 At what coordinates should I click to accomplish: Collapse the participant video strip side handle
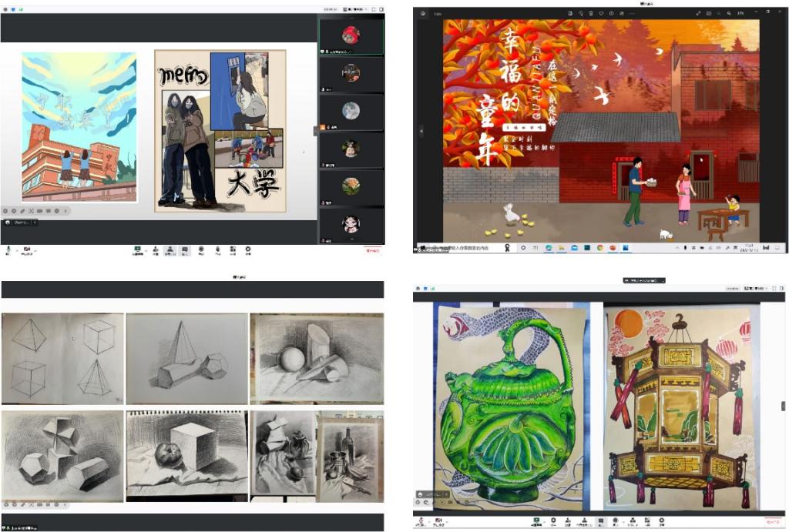point(314,131)
